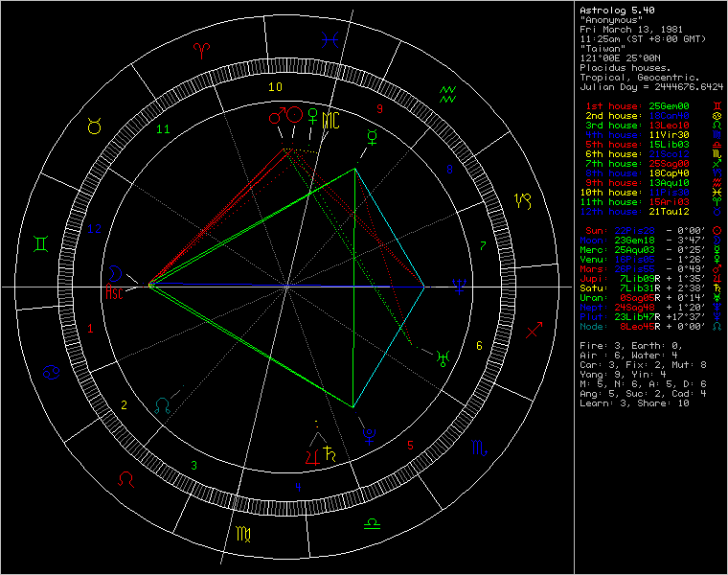Click the red Leo glyph on the outer ring
The width and height of the screenshot is (728, 575).
(x=125, y=479)
